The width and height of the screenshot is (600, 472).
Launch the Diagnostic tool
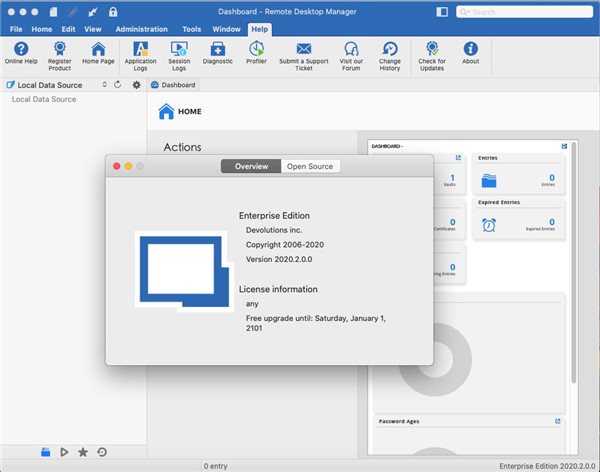218,53
